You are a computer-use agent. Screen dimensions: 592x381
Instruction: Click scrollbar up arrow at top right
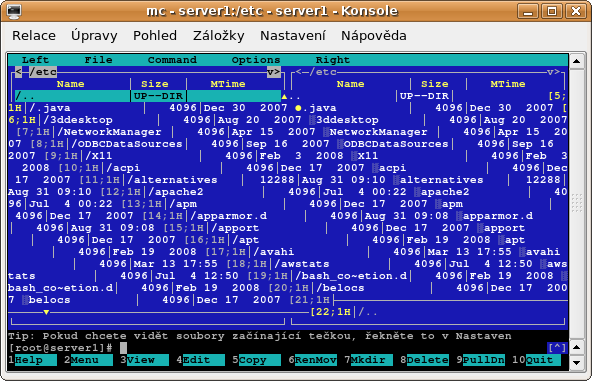[x=577, y=61]
